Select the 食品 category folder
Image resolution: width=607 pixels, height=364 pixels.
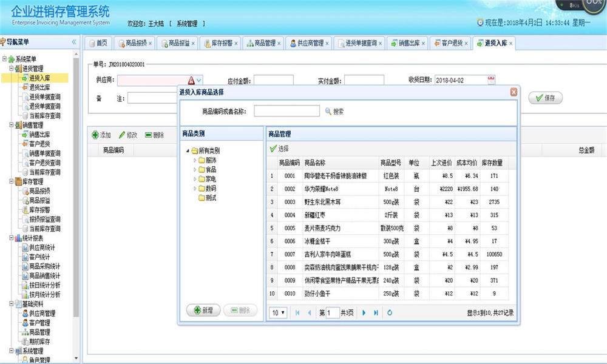(x=208, y=169)
